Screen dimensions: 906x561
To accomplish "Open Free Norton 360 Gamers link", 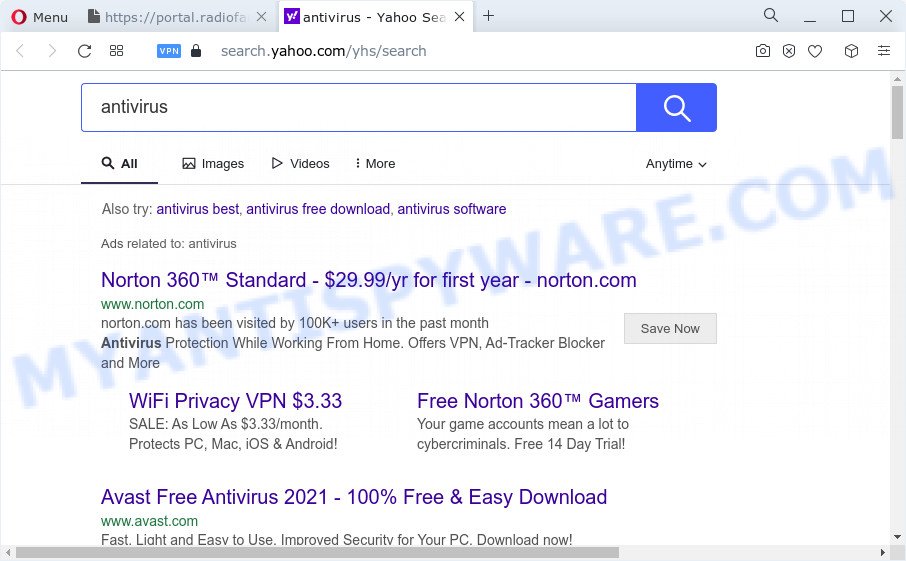I will pyautogui.click(x=538, y=401).
